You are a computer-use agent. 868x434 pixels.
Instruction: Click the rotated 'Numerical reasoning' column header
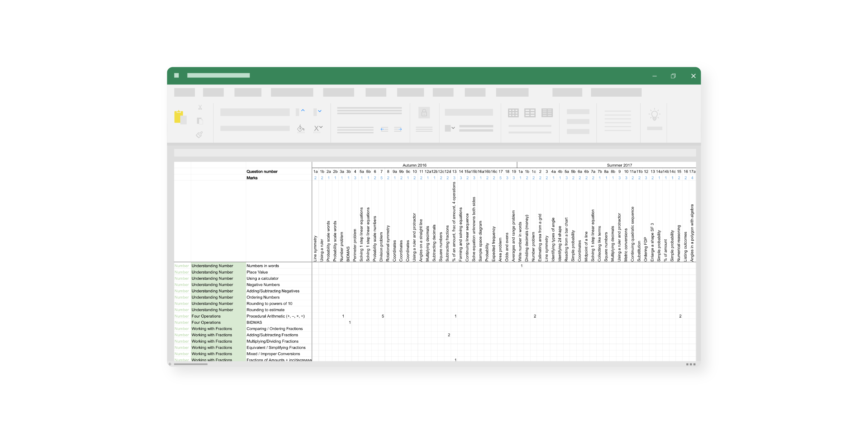[x=679, y=243]
